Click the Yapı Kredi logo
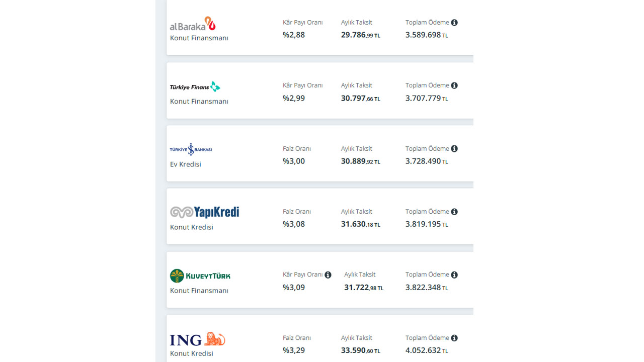The height and width of the screenshot is (362, 644). (205, 212)
